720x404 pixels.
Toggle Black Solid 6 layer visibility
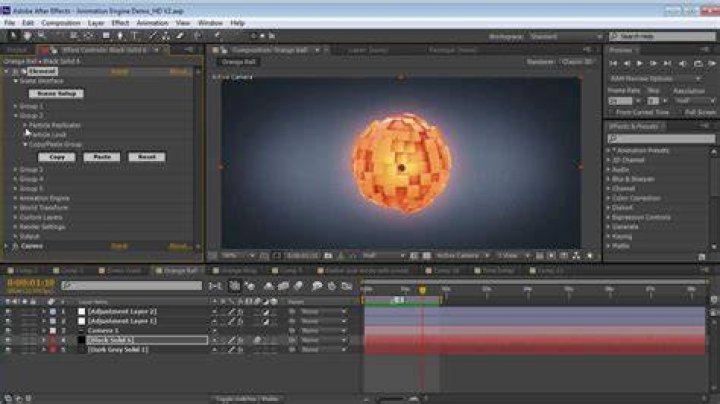coord(8,340)
